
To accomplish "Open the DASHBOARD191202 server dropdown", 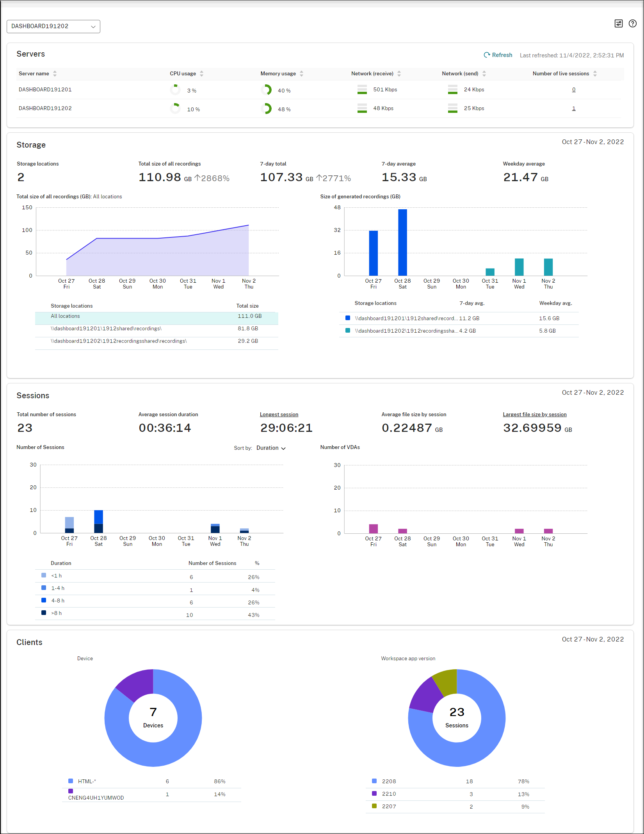I will pos(53,26).
